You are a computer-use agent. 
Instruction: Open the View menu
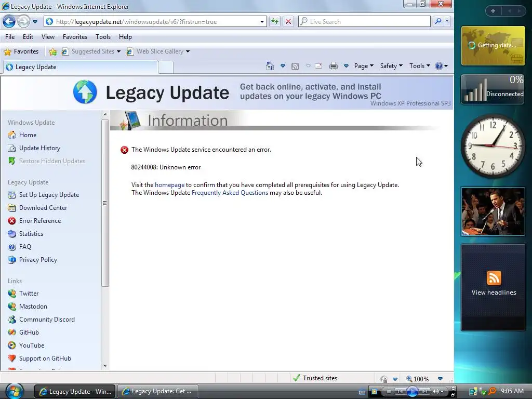click(x=48, y=37)
